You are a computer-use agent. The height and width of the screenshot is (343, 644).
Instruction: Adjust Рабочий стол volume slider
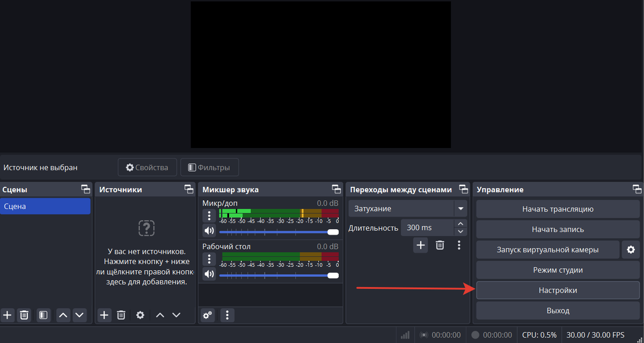pyautogui.click(x=279, y=275)
